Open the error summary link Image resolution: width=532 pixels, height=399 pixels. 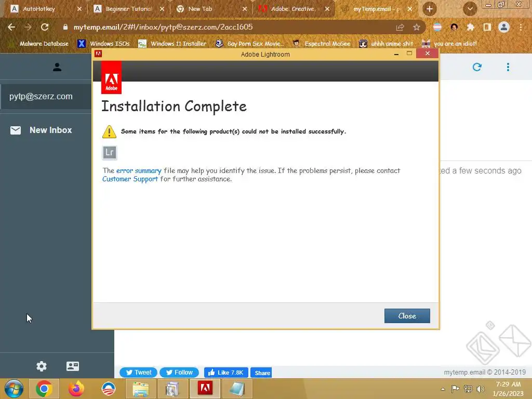(139, 170)
